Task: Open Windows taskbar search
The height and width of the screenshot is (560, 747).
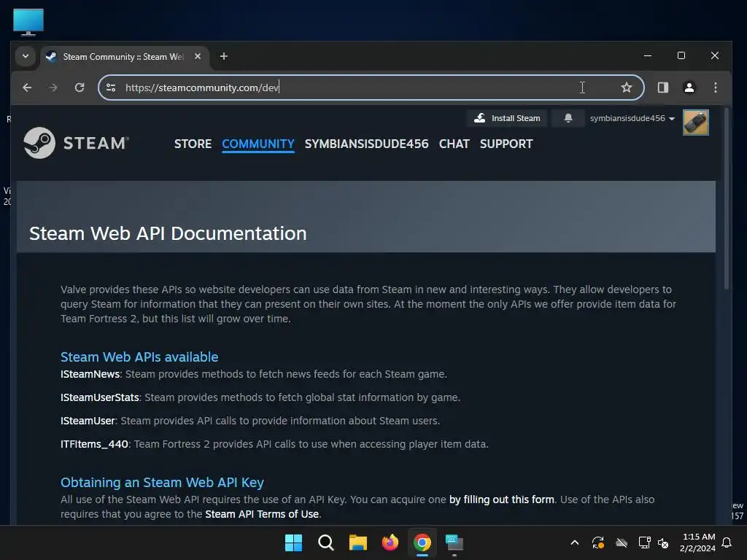Action: 326,542
